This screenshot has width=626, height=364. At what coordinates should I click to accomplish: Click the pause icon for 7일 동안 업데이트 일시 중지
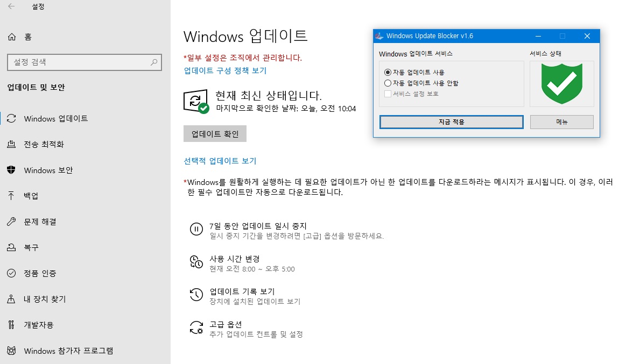click(196, 229)
